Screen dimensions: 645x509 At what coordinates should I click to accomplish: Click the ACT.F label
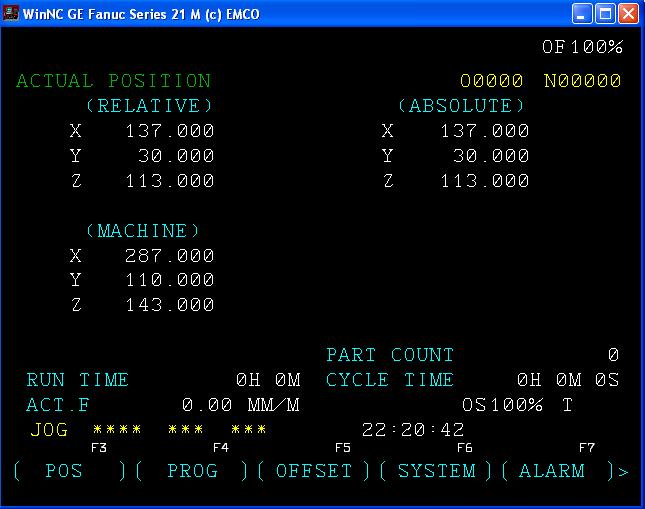click(x=58, y=405)
